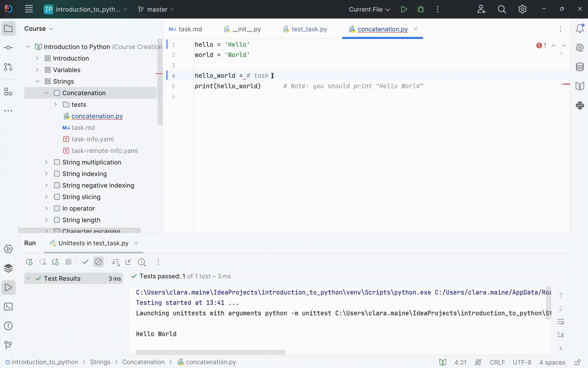
Task: Open the Project folder tool window
Action: point(9,29)
